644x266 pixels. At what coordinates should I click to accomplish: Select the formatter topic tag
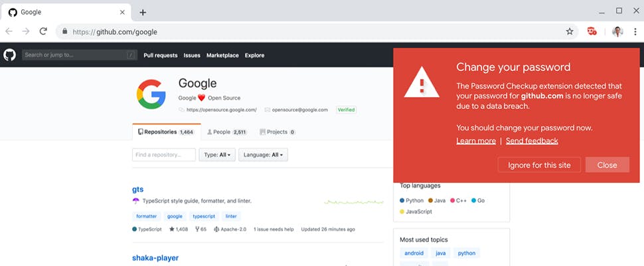pos(147,216)
